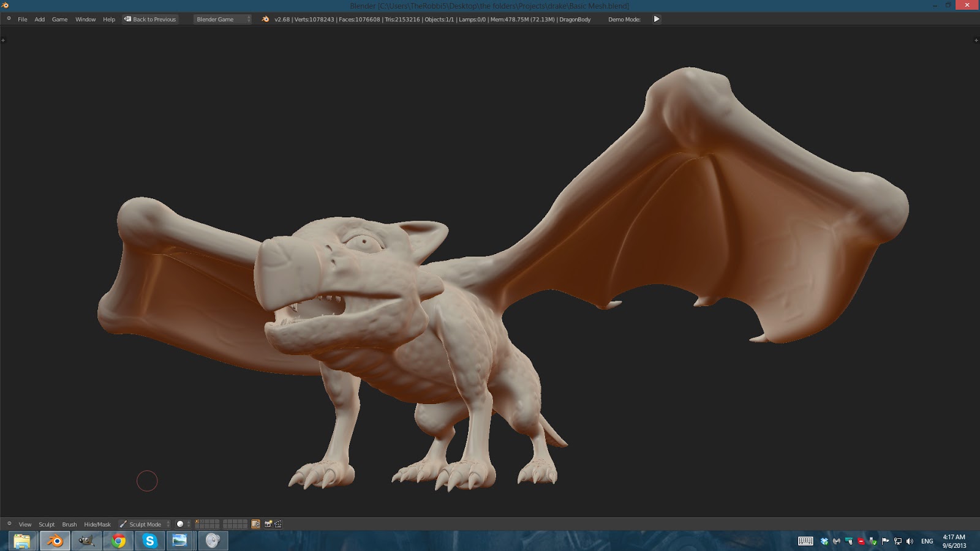980x551 pixels.
Task: Click the Back to Previous button
Action: 150,19
